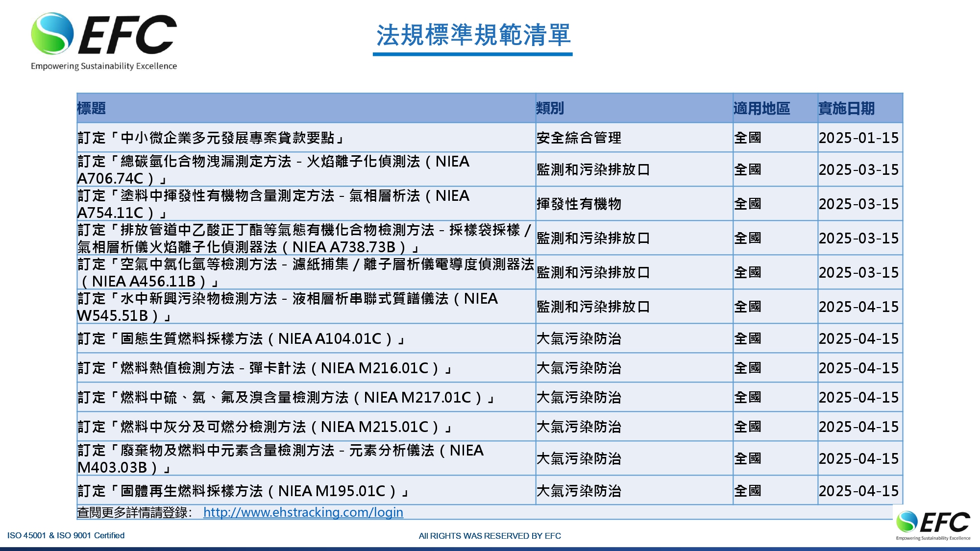
Task: Select the NIEA M215.01C title cell
Action: pos(306,427)
